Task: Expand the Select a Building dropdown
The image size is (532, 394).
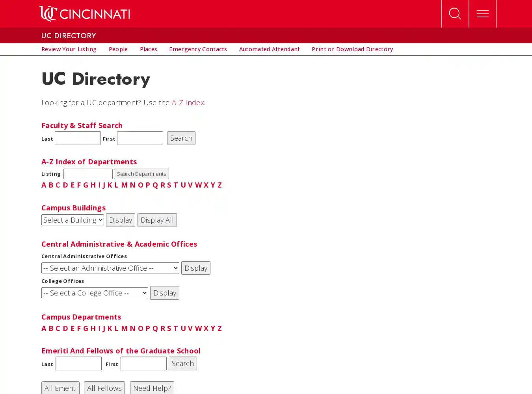Action: [x=73, y=220]
